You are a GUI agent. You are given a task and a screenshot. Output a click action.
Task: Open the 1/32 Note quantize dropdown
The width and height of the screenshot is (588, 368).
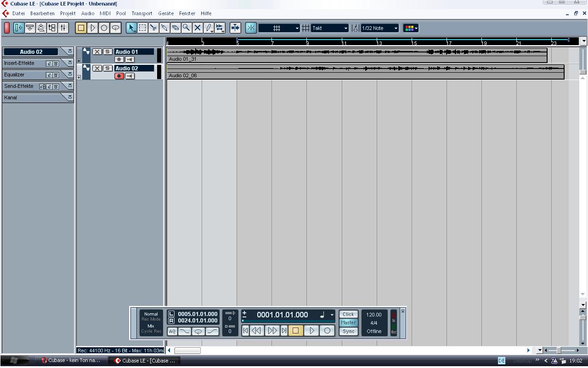pos(379,28)
